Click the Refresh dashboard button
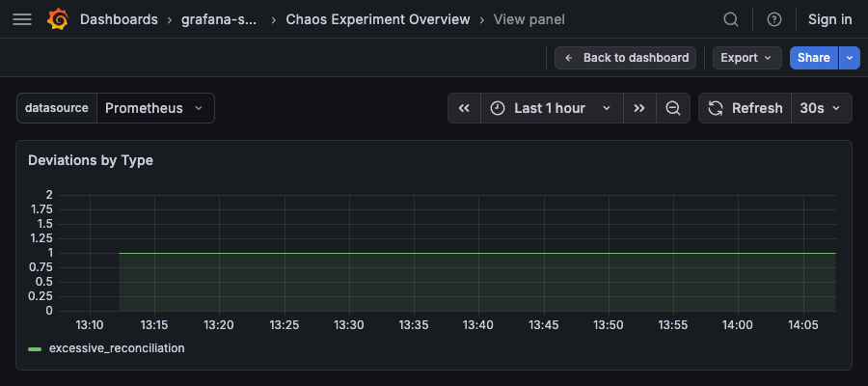868x386 pixels. coord(746,108)
